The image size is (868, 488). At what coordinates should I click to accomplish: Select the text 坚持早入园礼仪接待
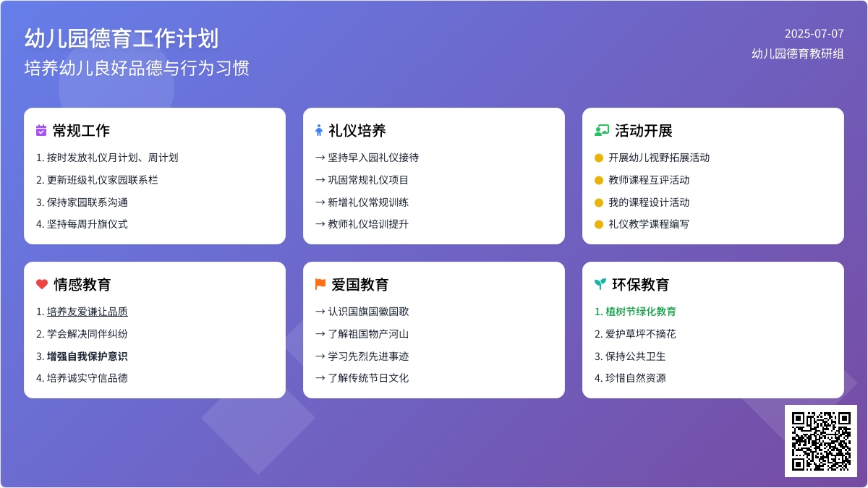click(373, 158)
